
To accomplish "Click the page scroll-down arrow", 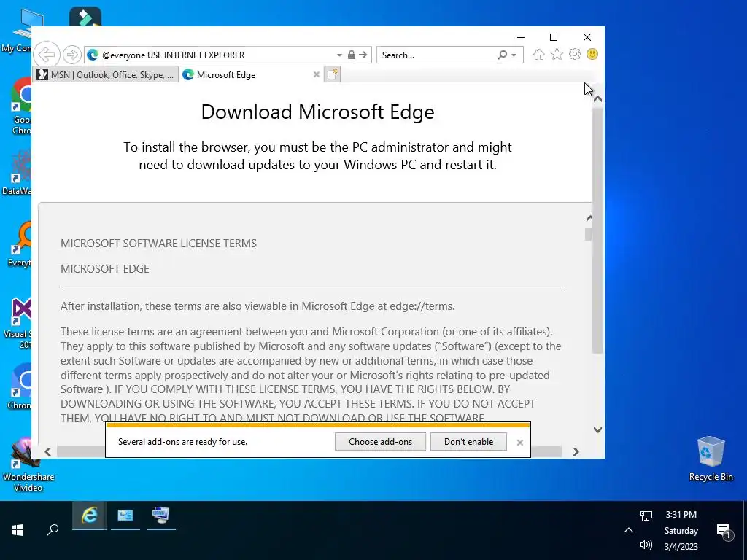I will (598, 429).
